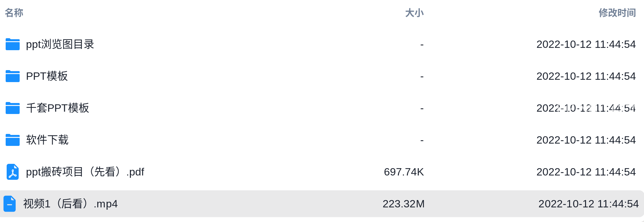Click modified time of 软件下载 row
The width and height of the screenshot is (644, 222).
586,140
